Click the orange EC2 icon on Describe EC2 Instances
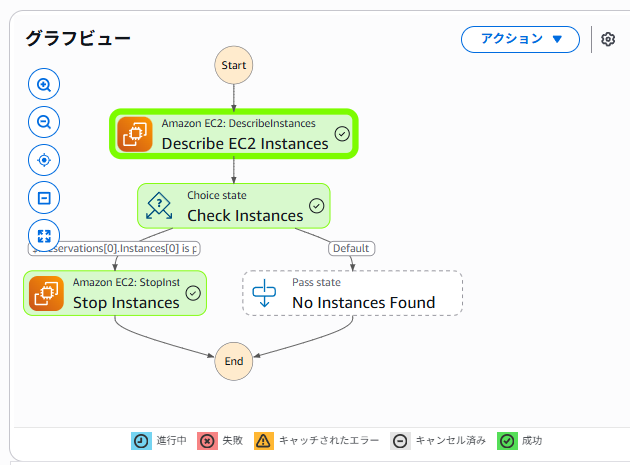 click(x=135, y=134)
